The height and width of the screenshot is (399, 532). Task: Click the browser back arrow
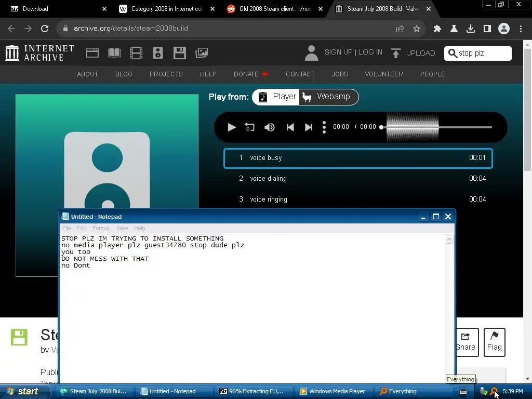click(x=11, y=29)
